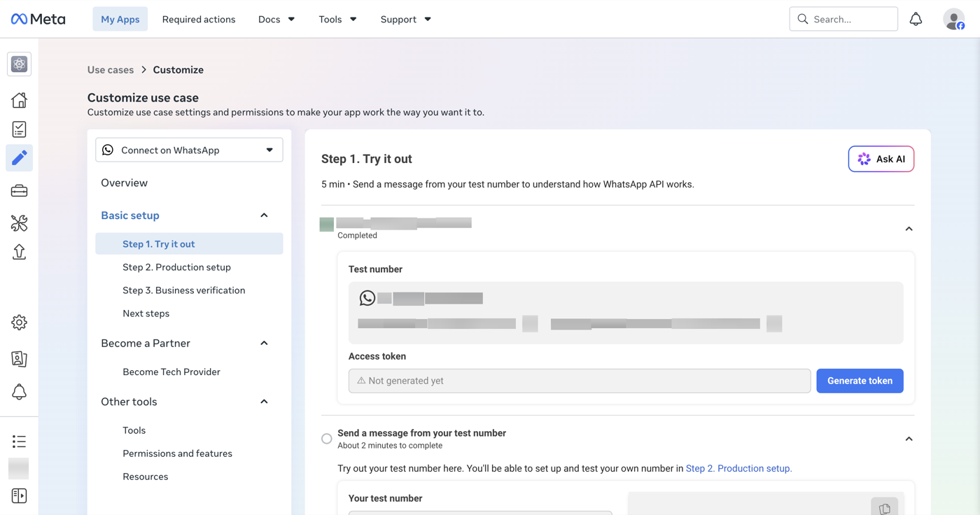The width and height of the screenshot is (980, 515).
Task: Click the activity list icon in sidebar
Action: (19, 442)
